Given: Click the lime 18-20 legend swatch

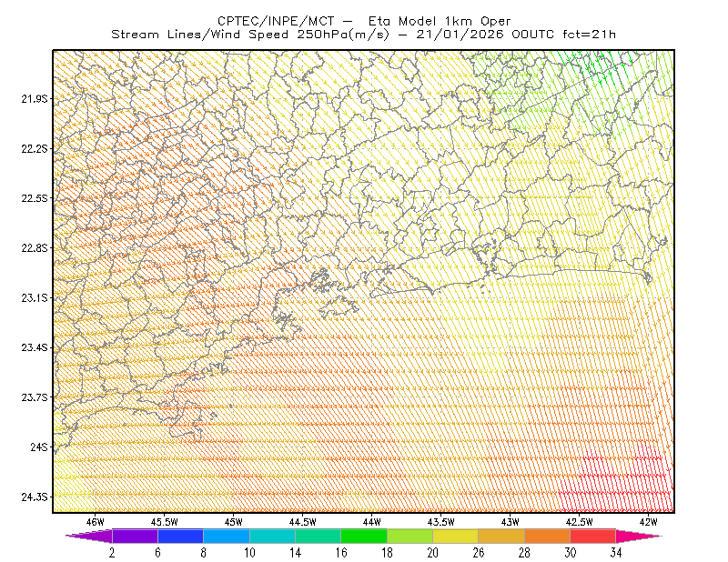Looking at the screenshot, I should point(409,536).
